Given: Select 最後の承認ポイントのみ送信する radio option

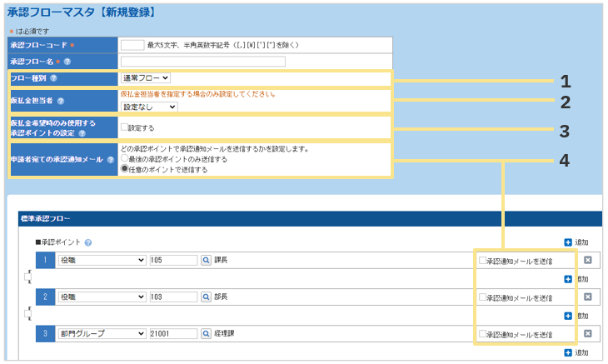Looking at the screenshot, I should click(125, 158).
